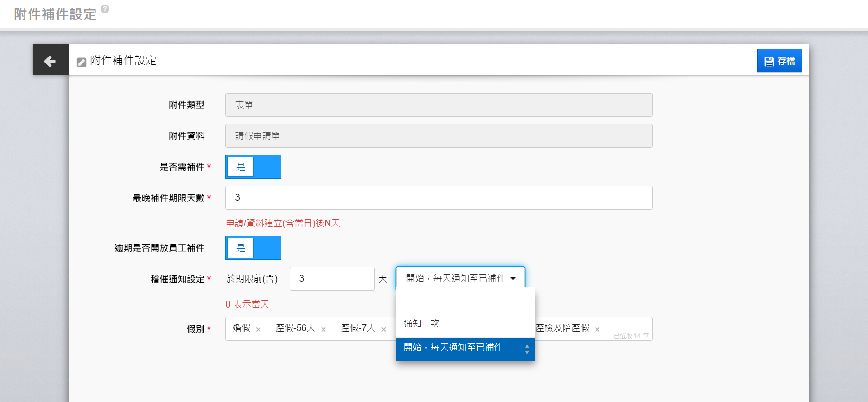Screen dimensions: 868x402
Task: Toggle the 是否需補件 switch
Action: coord(253,167)
